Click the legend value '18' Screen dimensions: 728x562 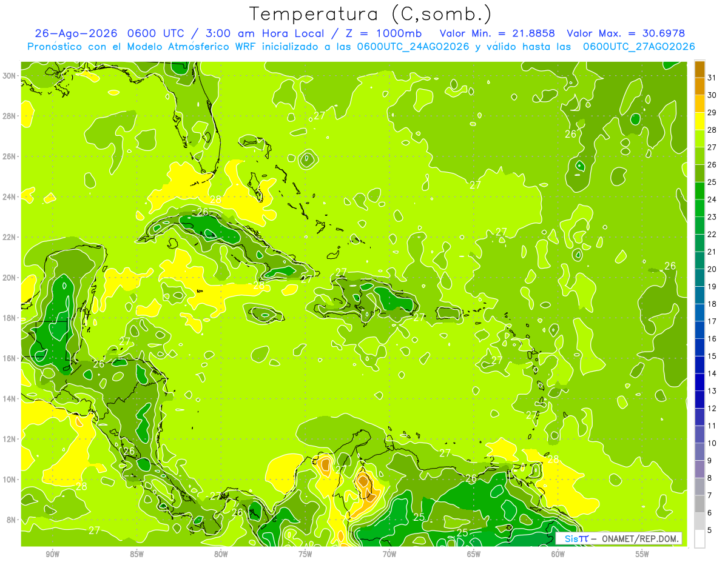click(712, 304)
